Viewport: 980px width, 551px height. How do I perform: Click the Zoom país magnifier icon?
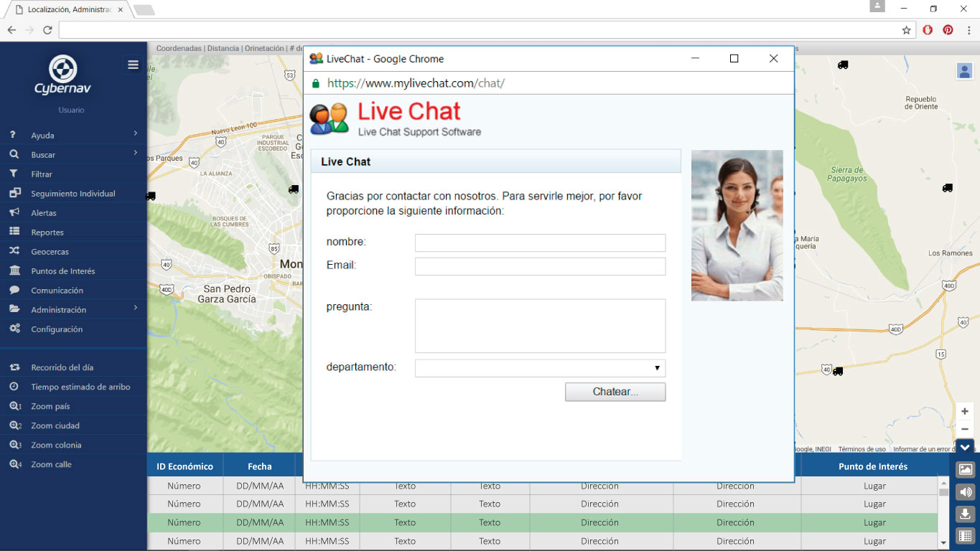pyautogui.click(x=15, y=406)
